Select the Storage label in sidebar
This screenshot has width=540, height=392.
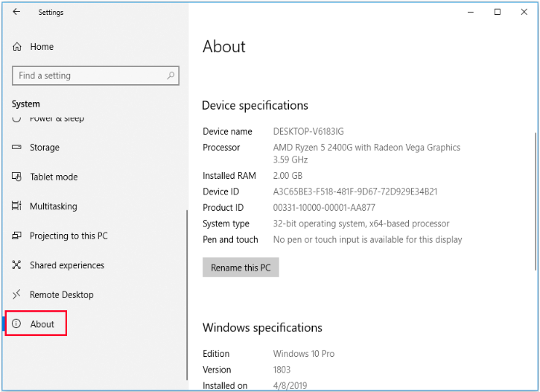coord(45,148)
